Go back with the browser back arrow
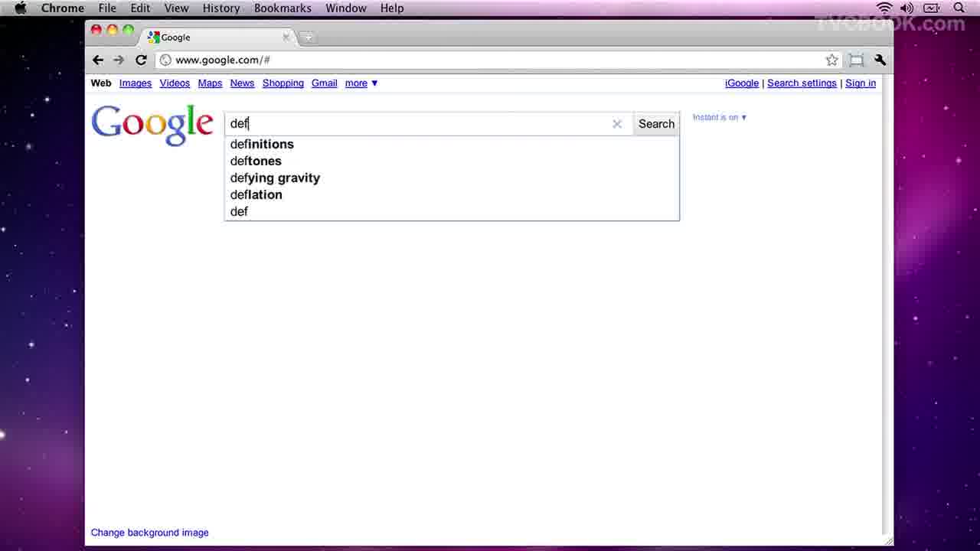The height and width of the screenshot is (551, 980). (x=98, y=60)
